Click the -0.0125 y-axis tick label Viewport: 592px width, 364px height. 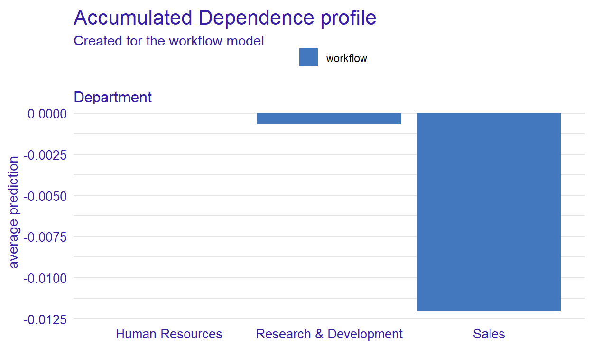46,319
